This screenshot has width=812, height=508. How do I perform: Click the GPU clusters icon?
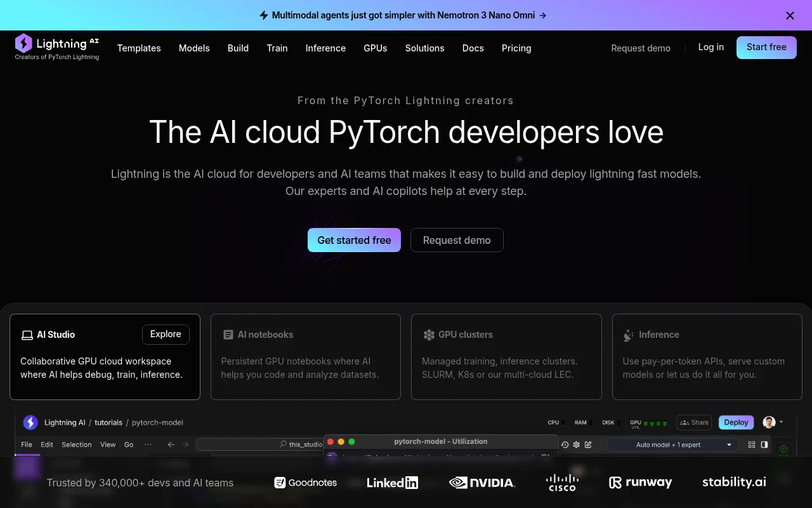coord(429,335)
